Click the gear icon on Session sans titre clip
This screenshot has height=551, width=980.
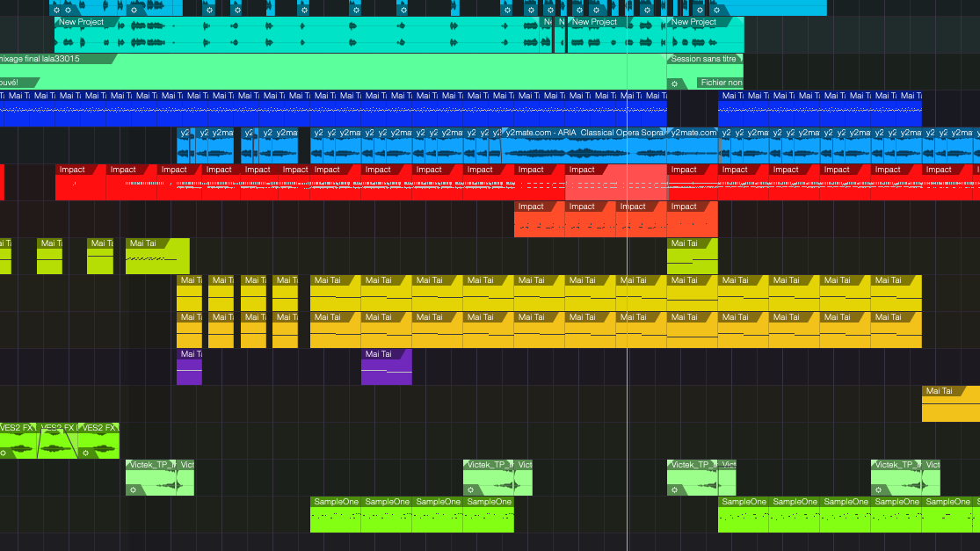pyautogui.click(x=675, y=83)
